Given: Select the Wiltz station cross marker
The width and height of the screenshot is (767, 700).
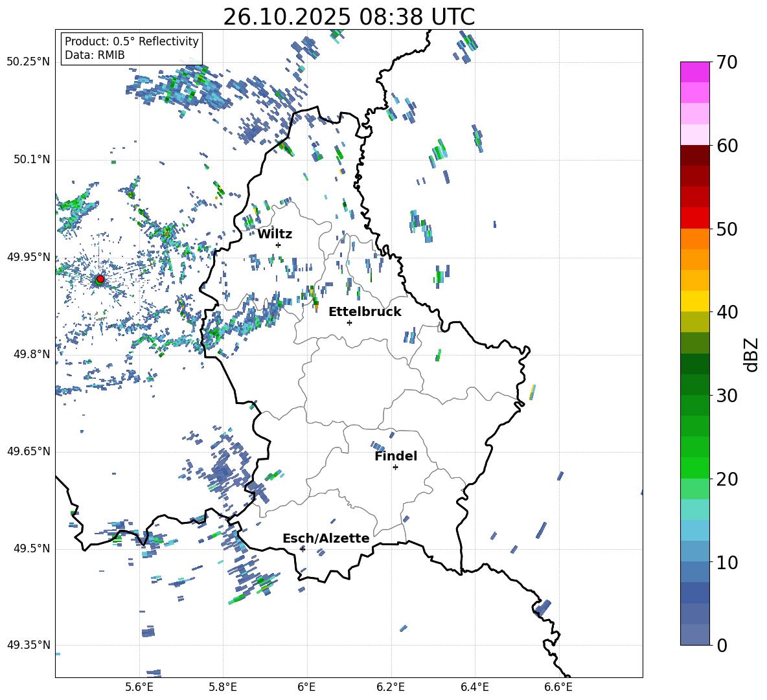Looking at the screenshot, I should (278, 245).
